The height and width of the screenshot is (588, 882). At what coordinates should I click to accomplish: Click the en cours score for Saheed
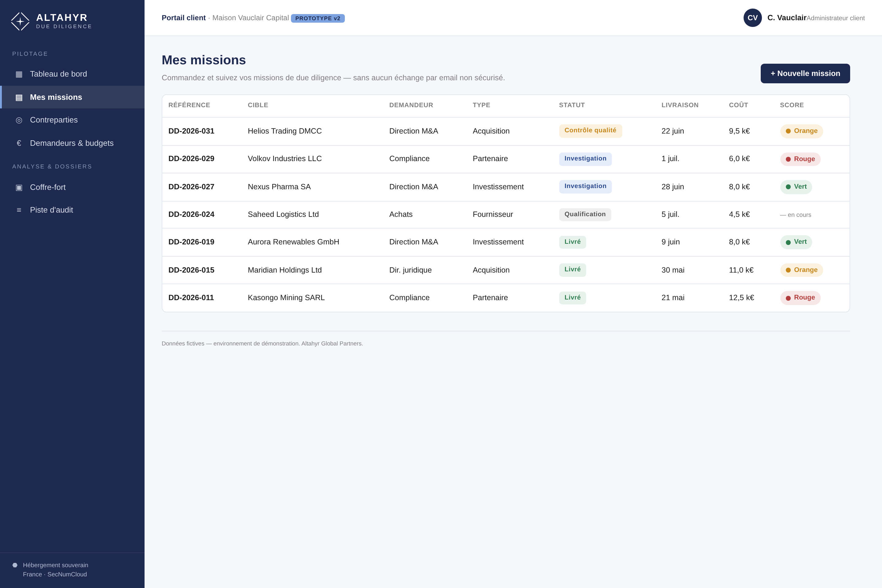tap(795, 215)
